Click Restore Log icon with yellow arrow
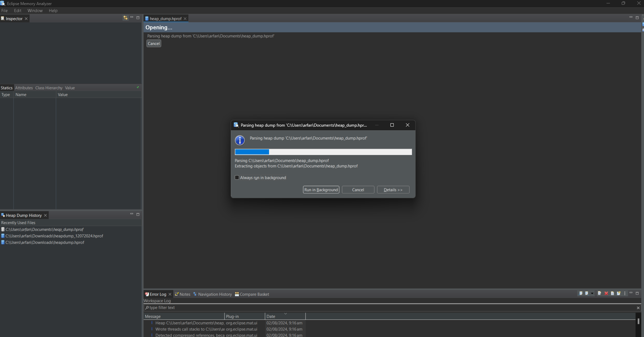 619,293
